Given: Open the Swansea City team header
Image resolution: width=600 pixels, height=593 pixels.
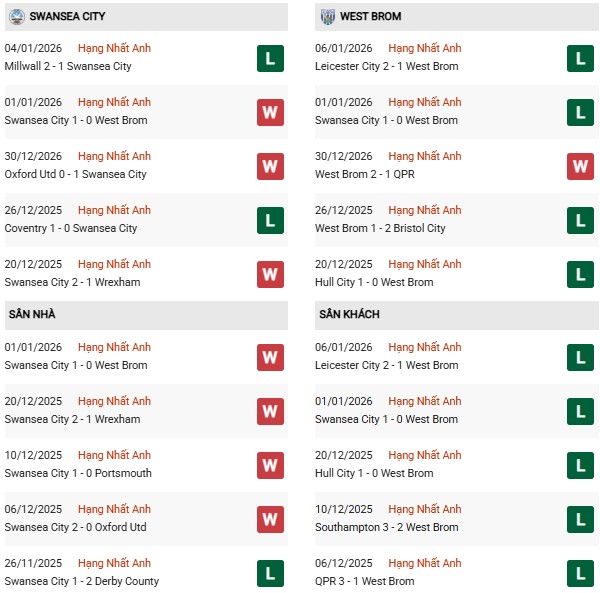Looking at the screenshot, I should click(x=67, y=17).
